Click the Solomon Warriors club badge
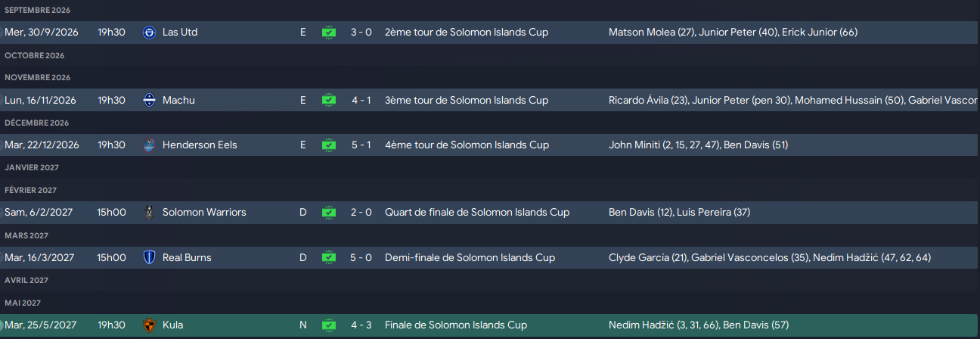The height and width of the screenshot is (339, 980). coord(149,213)
